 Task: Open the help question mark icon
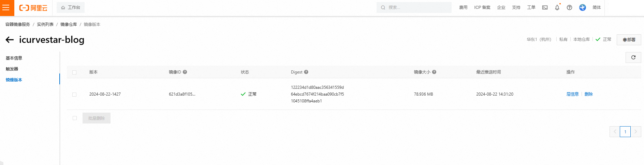click(569, 7)
